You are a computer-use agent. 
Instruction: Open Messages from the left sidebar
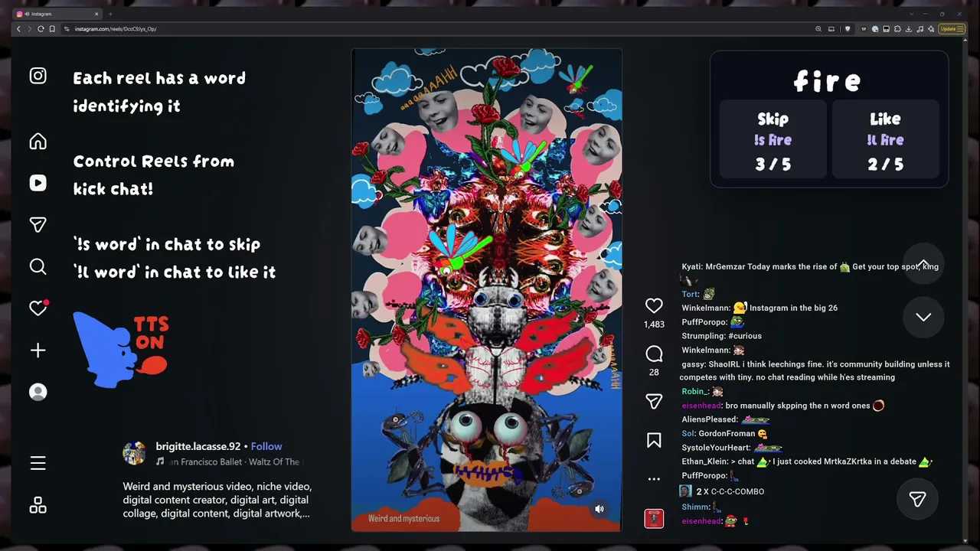[38, 225]
